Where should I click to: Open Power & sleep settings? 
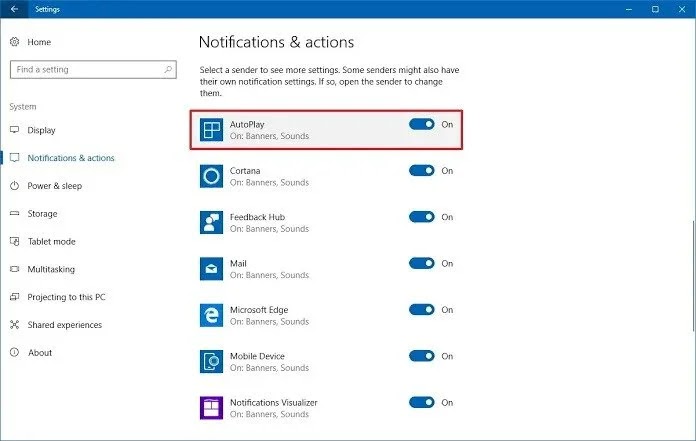coord(55,186)
